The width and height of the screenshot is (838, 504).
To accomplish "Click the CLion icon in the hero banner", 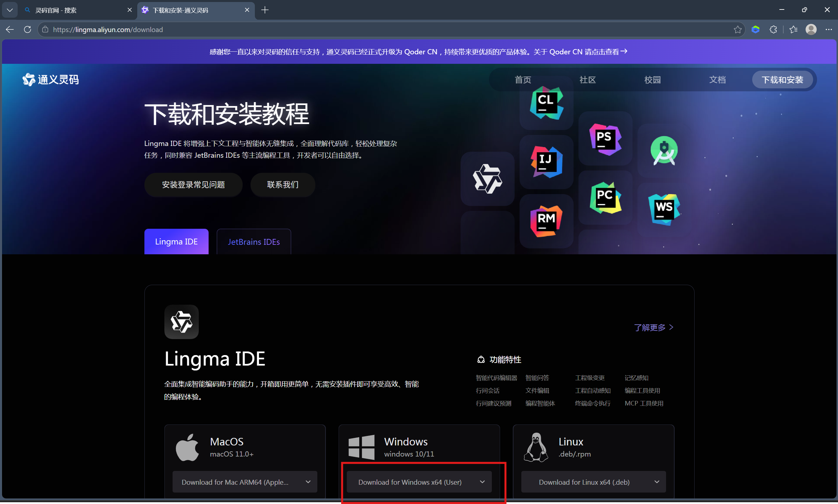I will [547, 103].
